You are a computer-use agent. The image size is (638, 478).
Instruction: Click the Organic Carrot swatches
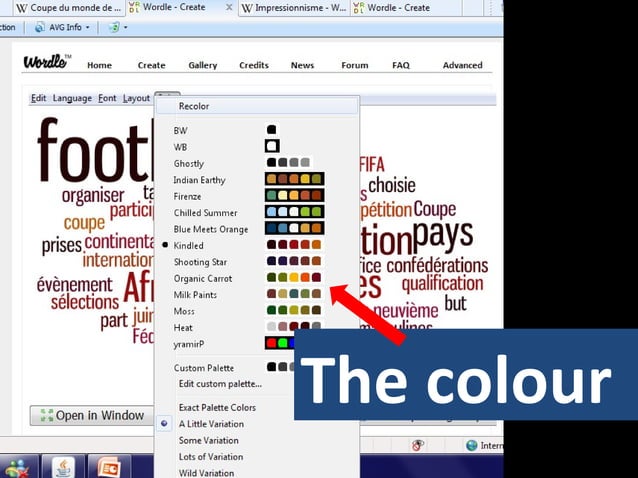coord(294,277)
